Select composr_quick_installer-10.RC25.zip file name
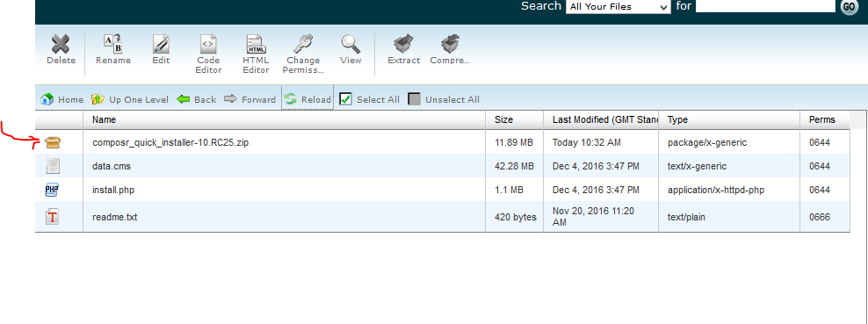 (170, 142)
